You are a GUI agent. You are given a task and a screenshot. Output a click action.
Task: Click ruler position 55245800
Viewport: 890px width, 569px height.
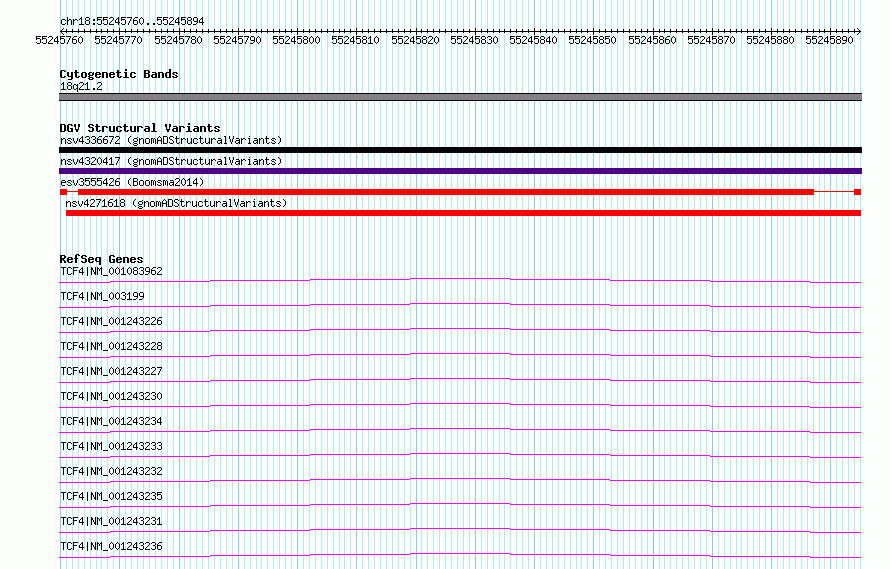tap(296, 40)
